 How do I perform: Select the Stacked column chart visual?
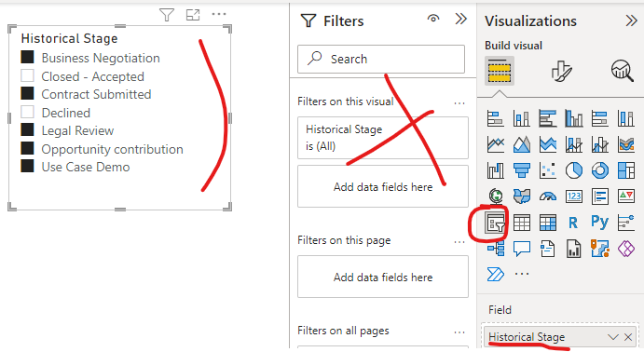click(x=521, y=118)
